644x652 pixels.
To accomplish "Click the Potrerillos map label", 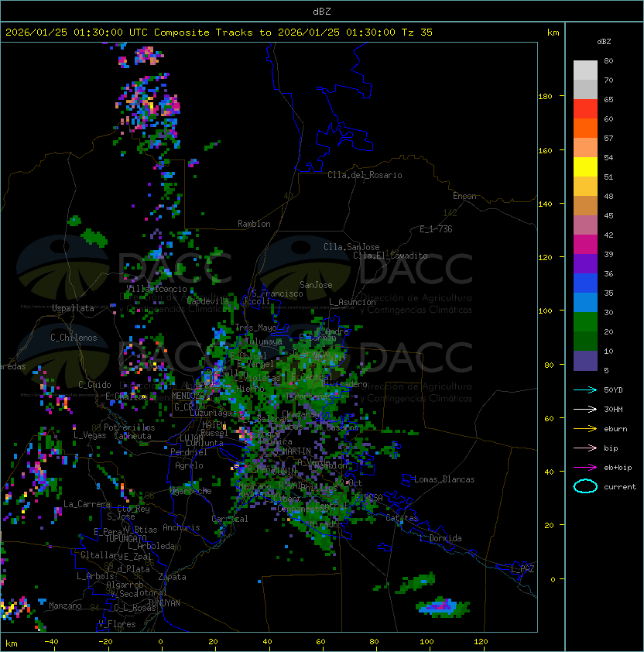I will point(129,427).
